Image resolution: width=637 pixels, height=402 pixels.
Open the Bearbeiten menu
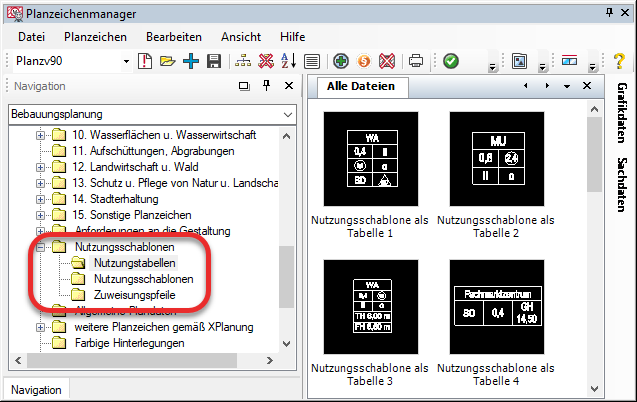tap(173, 36)
